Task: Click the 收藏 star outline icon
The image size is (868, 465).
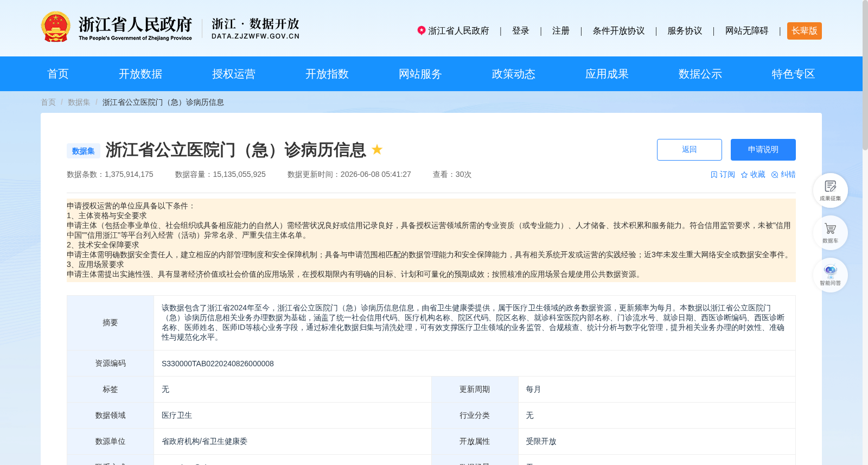Action: [x=744, y=175]
